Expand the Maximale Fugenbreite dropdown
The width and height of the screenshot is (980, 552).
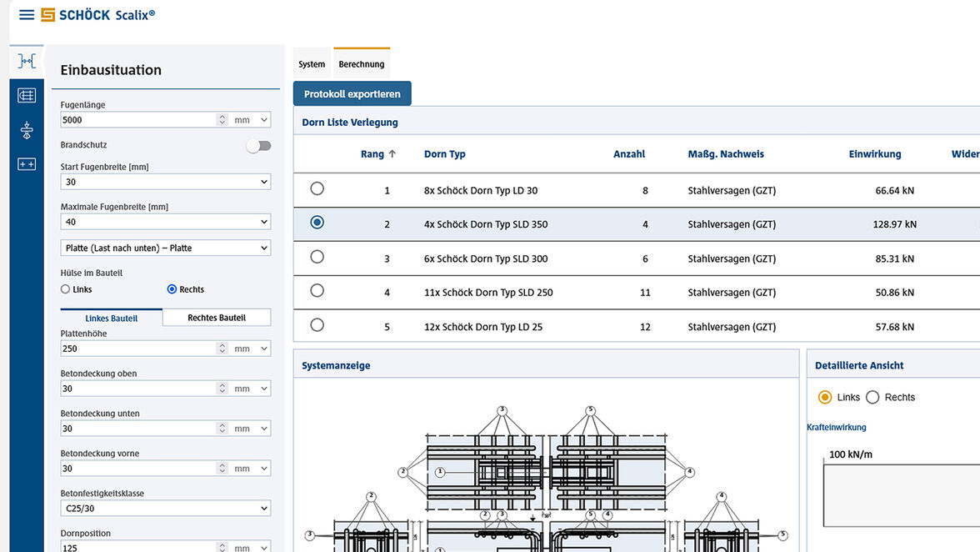coord(165,222)
